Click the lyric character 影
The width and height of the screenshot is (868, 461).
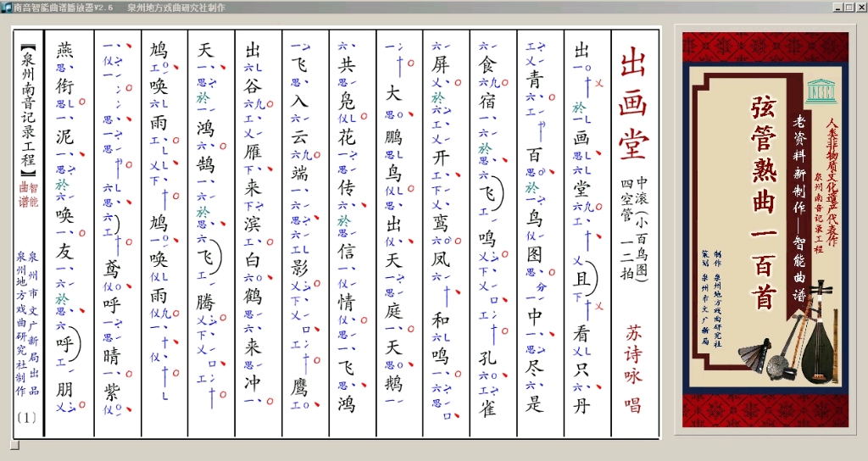coord(299,267)
